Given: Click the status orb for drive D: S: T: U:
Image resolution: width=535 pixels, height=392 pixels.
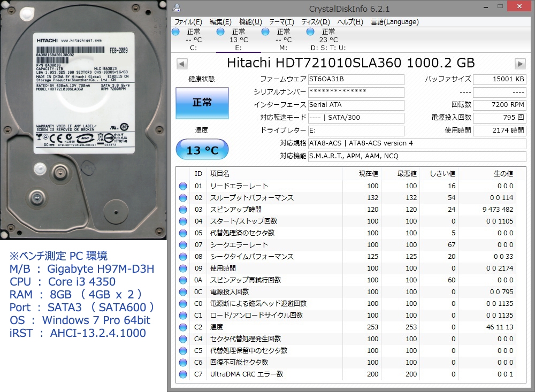Looking at the screenshot, I should (x=310, y=32).
